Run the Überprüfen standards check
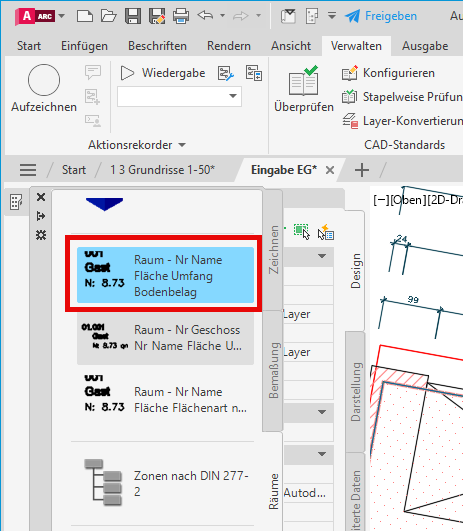 point(304,89)
